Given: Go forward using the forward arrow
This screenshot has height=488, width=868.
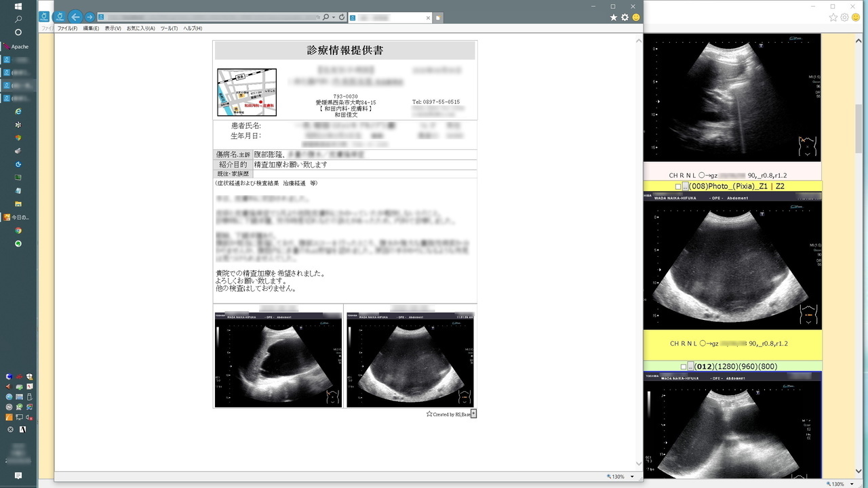Looking at the screenshot, I should point(90,17).
